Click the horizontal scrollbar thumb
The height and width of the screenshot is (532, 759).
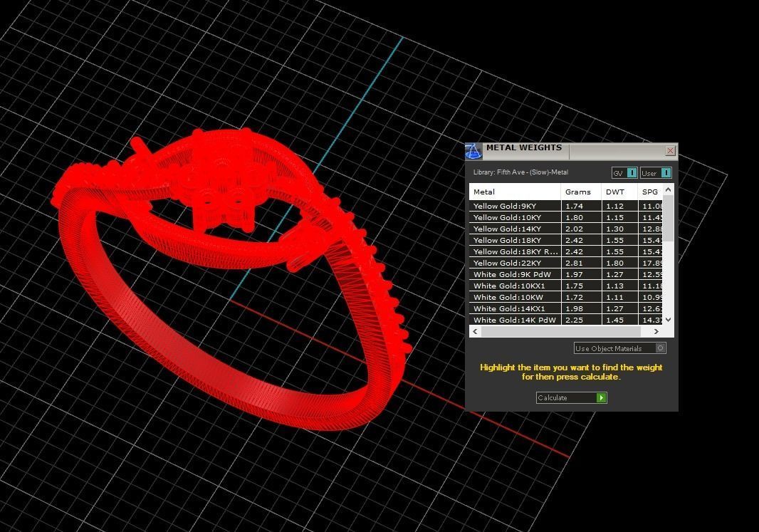(561, 331)
